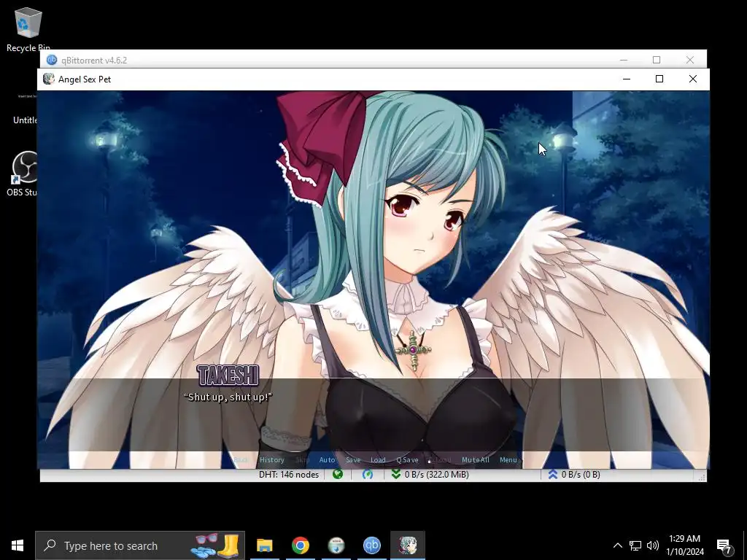
Task: Click Save in the game quick menu
Action: coord(353,460)
